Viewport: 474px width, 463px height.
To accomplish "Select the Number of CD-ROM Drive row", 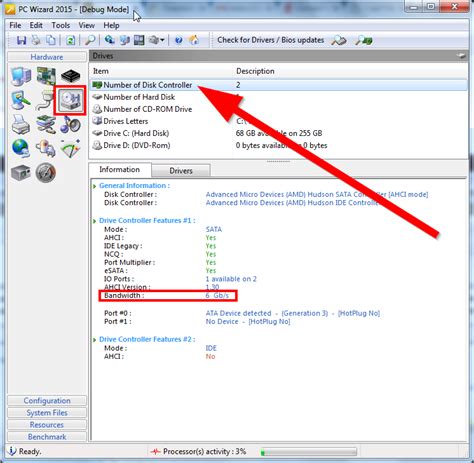I will click(x=279, y=109).
